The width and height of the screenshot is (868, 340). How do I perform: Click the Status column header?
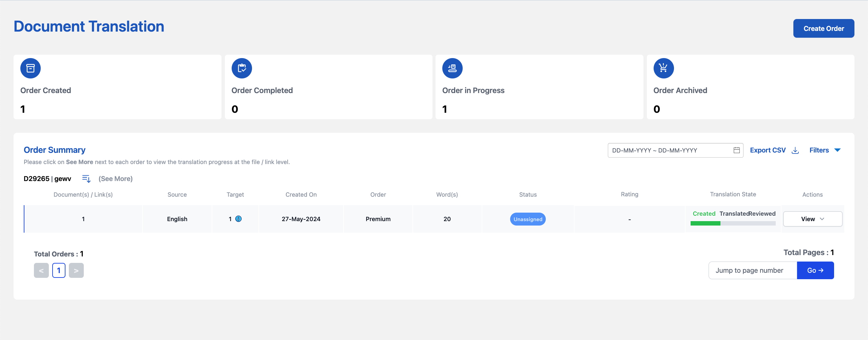pos(528,195)
